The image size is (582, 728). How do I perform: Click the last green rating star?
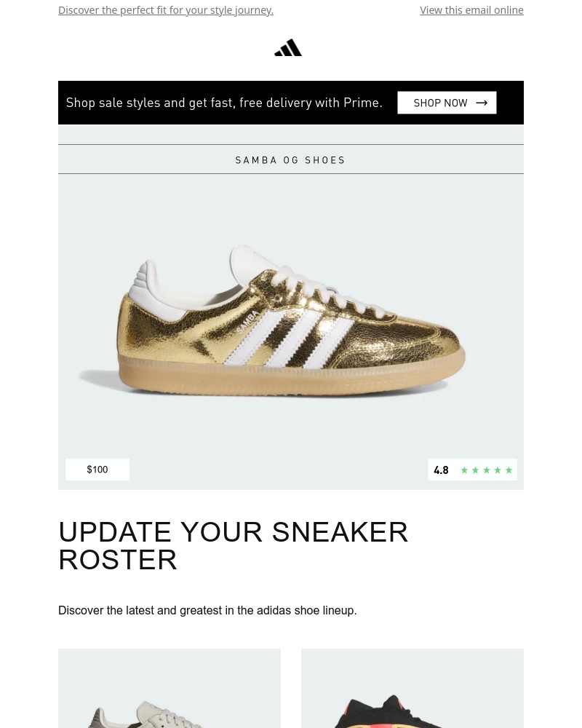click(509, 470)
